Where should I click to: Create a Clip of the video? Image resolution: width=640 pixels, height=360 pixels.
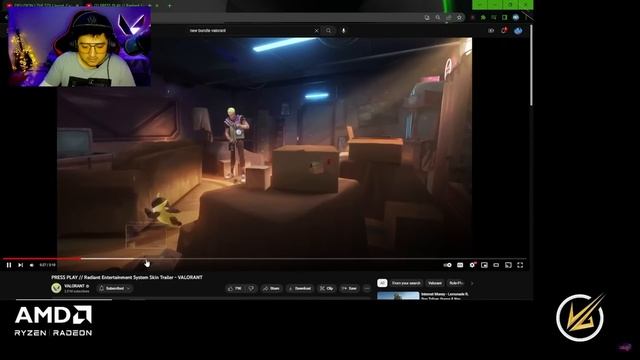(x=327, y=288)
